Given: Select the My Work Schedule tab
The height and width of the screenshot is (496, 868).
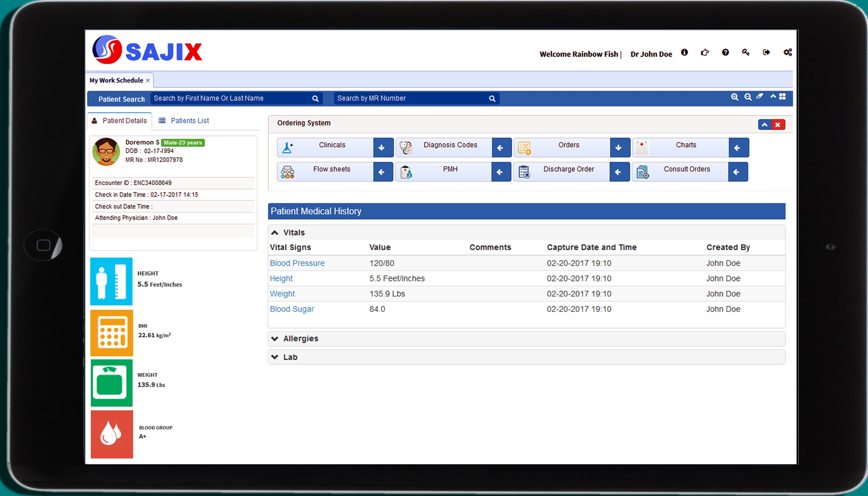Looking at the screenshot, I should pyautogui.click(x=116, y=81).
